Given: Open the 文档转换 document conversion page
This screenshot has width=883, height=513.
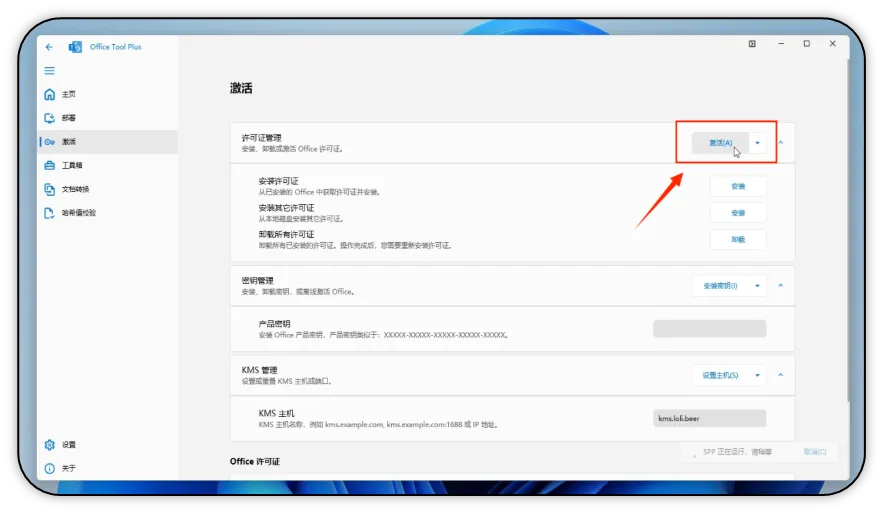Looking at the screenshot, I should coord(108,189).
